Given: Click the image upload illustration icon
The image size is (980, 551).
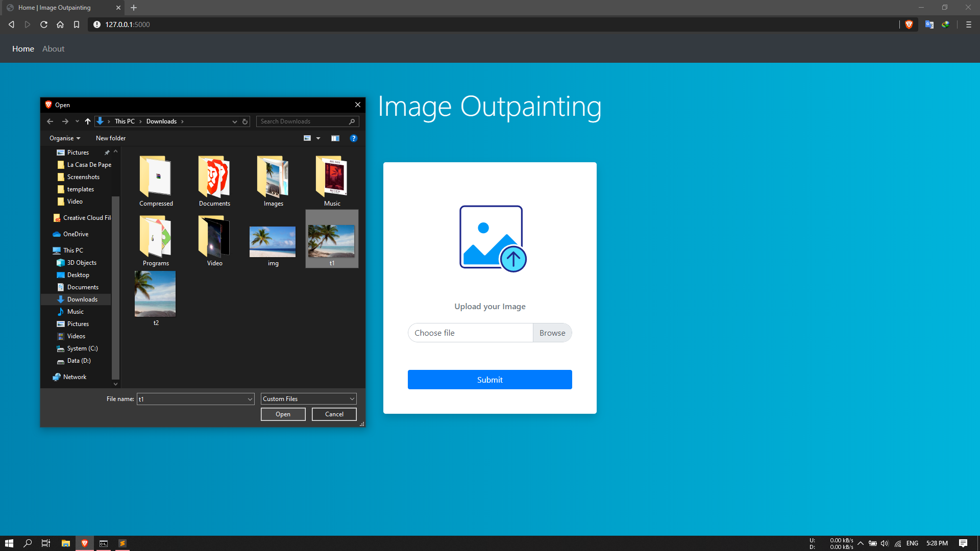Looking at the screenshot, I should coord(492,239).
